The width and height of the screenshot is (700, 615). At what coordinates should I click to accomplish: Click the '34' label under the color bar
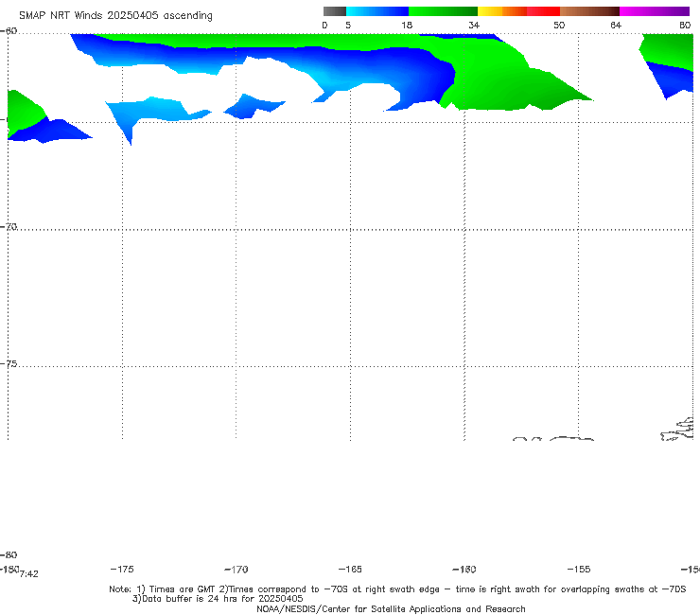pyautogui.click(x=474, y=26)
